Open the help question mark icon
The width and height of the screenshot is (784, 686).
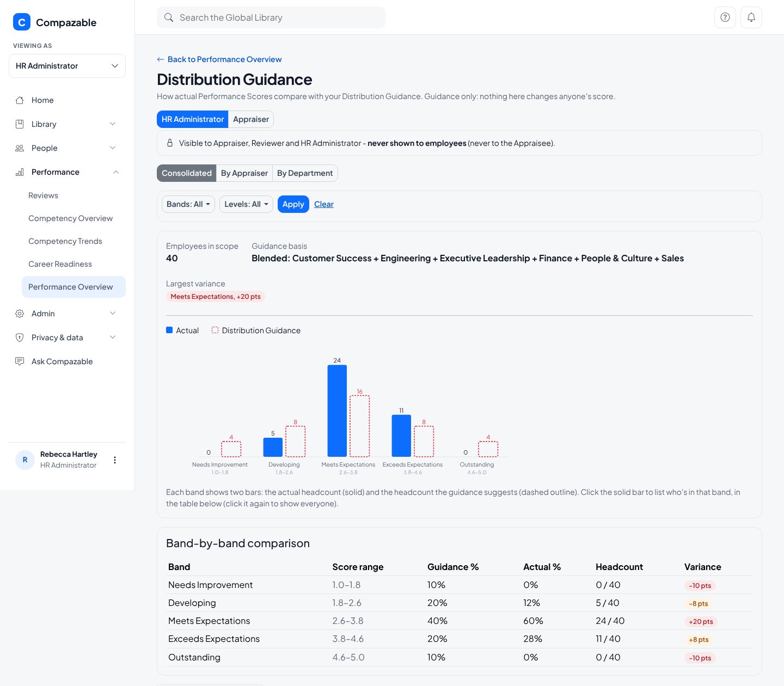point(725,17)
